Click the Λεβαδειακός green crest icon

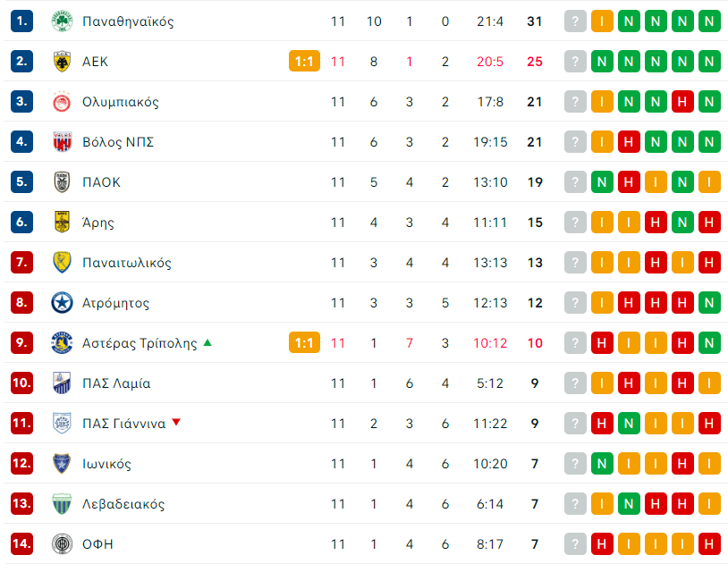click(x=63, y=504)
